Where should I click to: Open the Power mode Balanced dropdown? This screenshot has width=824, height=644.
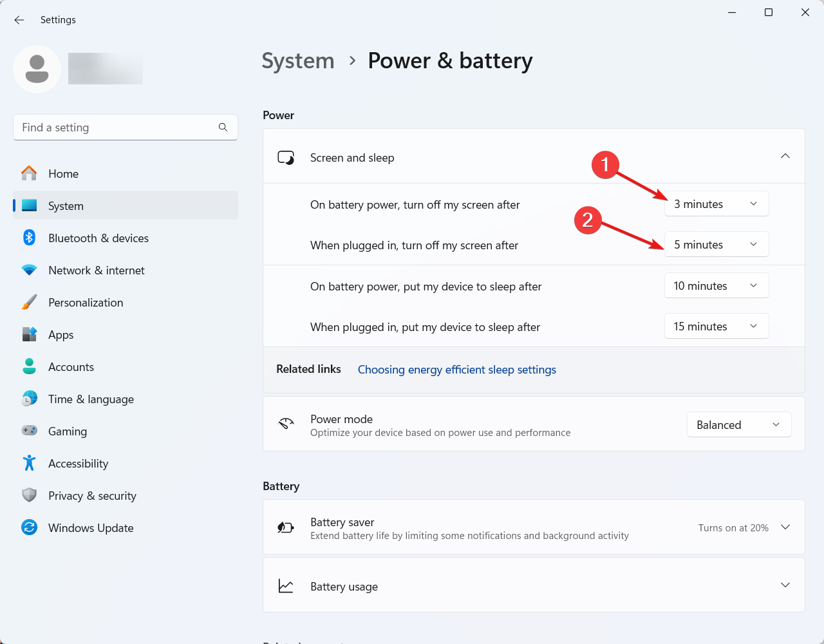(x=739, y=425)
